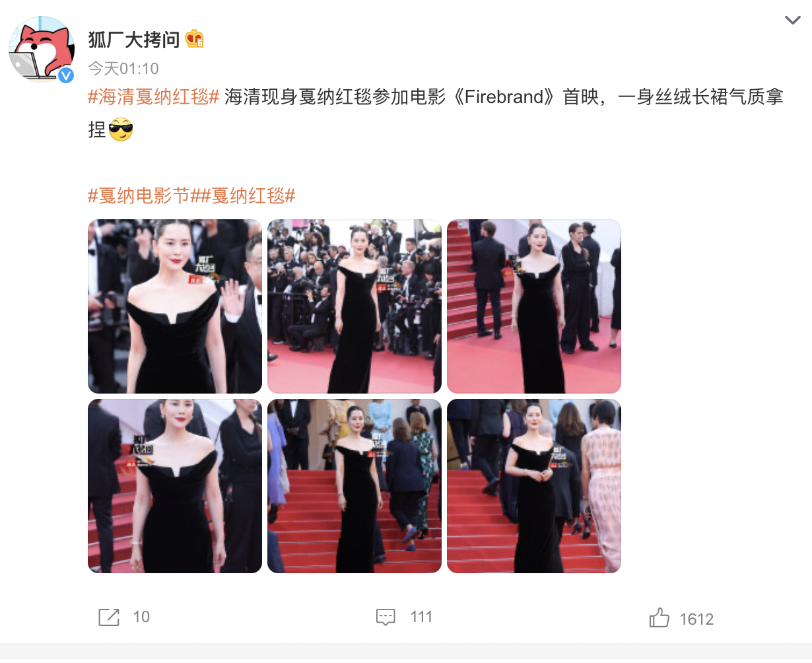Click the fox avatar profile picture

click(x=42, y=50)
